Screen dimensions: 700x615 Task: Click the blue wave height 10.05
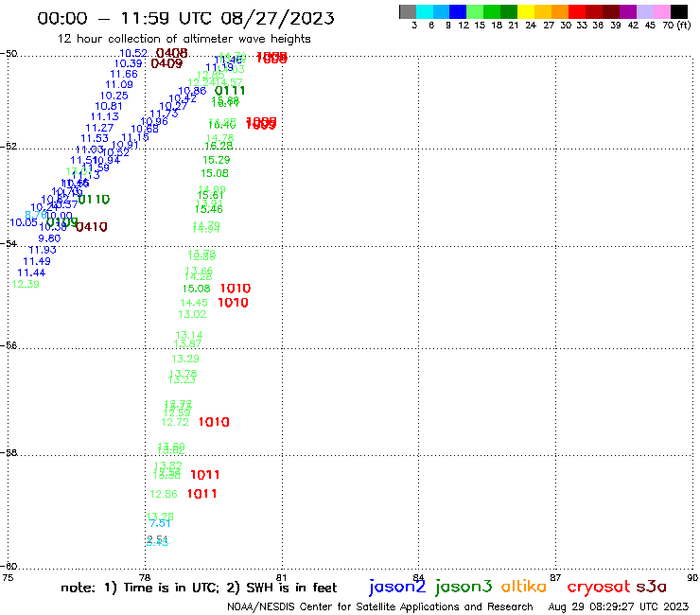(24, 222)
